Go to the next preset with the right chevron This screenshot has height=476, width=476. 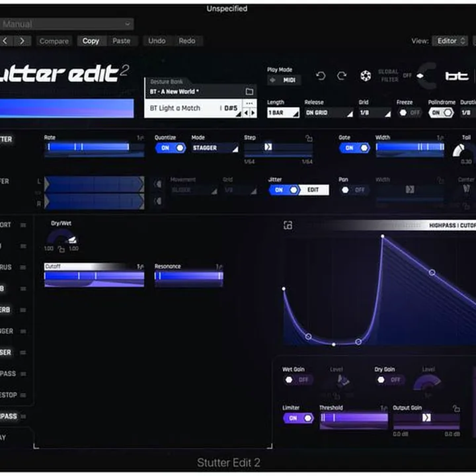coord(22,41)
